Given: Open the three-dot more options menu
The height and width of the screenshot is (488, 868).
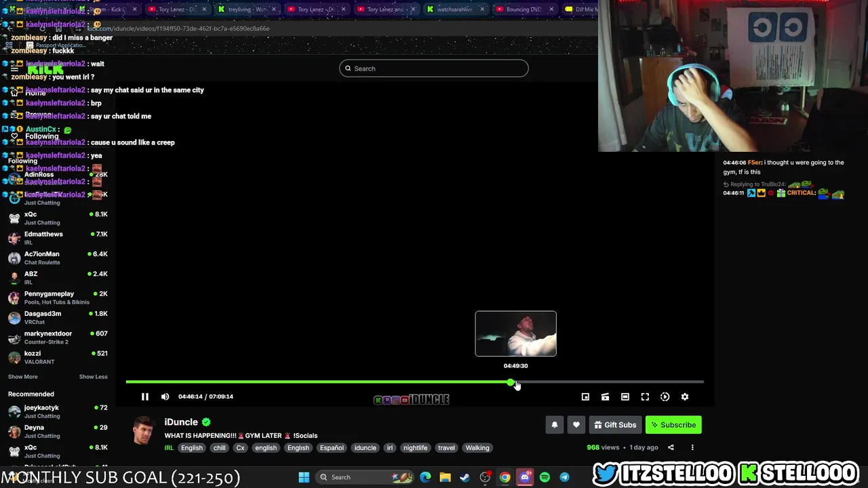Looking at the screenshot, I should tap(692, 447).
